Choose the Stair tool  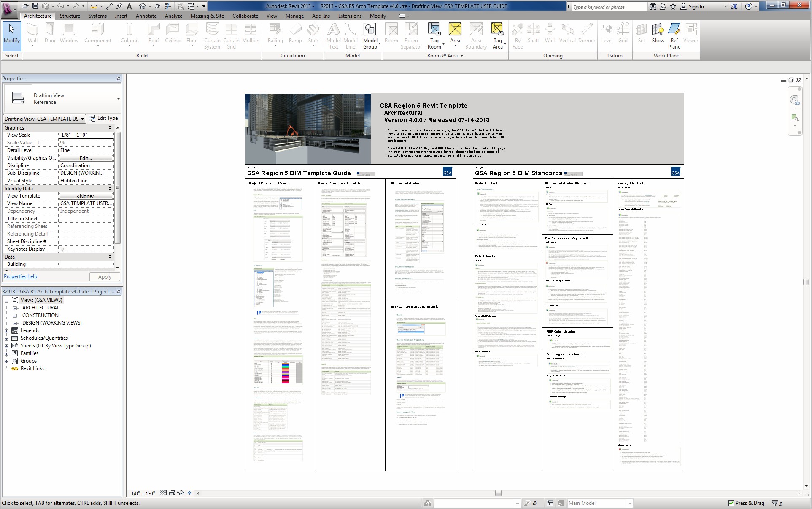pos(313,33)
